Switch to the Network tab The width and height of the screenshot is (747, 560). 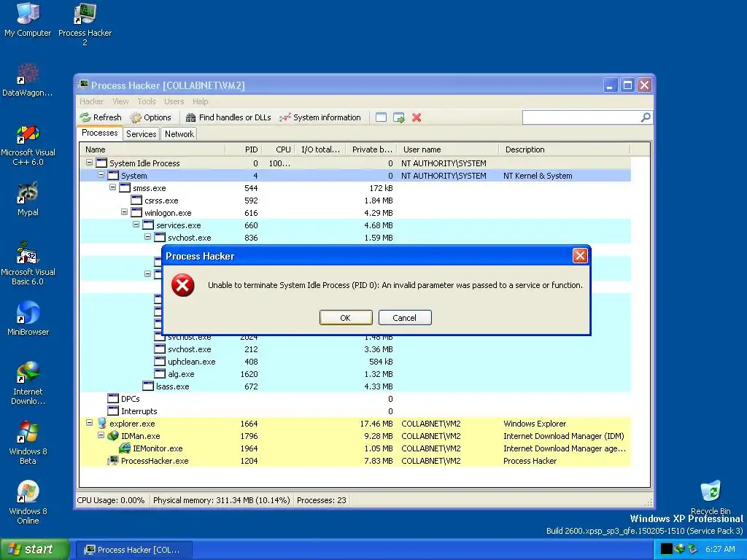(x=179, y=134)
